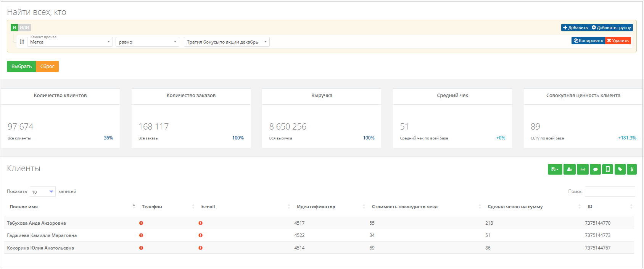Click the phone warning icon for Кокорина Юлия

tap(141, 248)
